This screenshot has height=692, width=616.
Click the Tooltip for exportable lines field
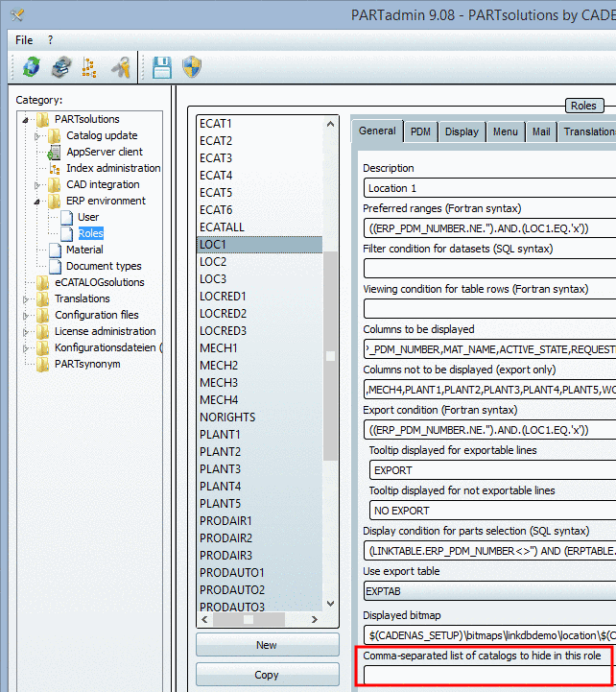[493, 470]
